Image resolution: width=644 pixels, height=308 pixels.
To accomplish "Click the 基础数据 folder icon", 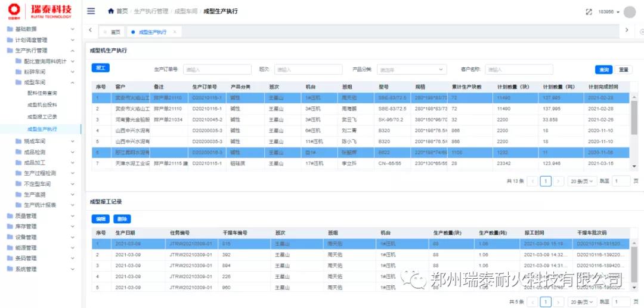I will [x=10, y=29].
